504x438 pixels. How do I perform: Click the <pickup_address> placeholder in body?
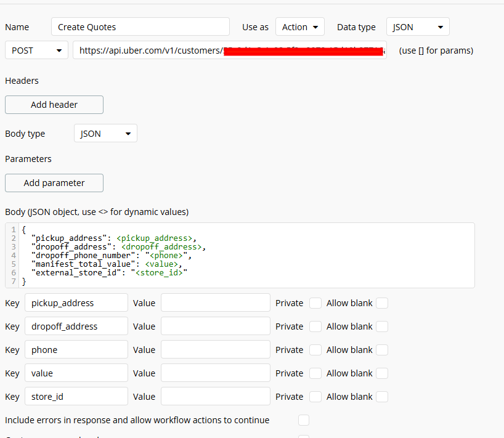tap(154, 238)
